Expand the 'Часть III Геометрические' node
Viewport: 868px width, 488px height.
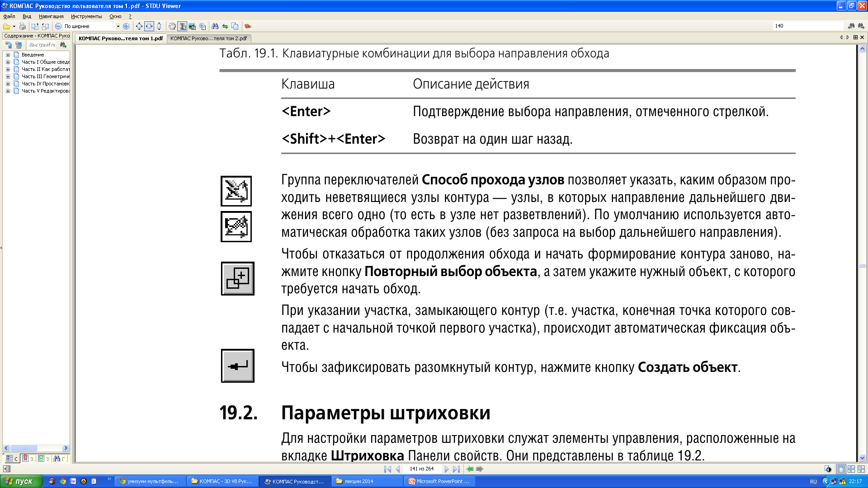[x=8, y=76]
